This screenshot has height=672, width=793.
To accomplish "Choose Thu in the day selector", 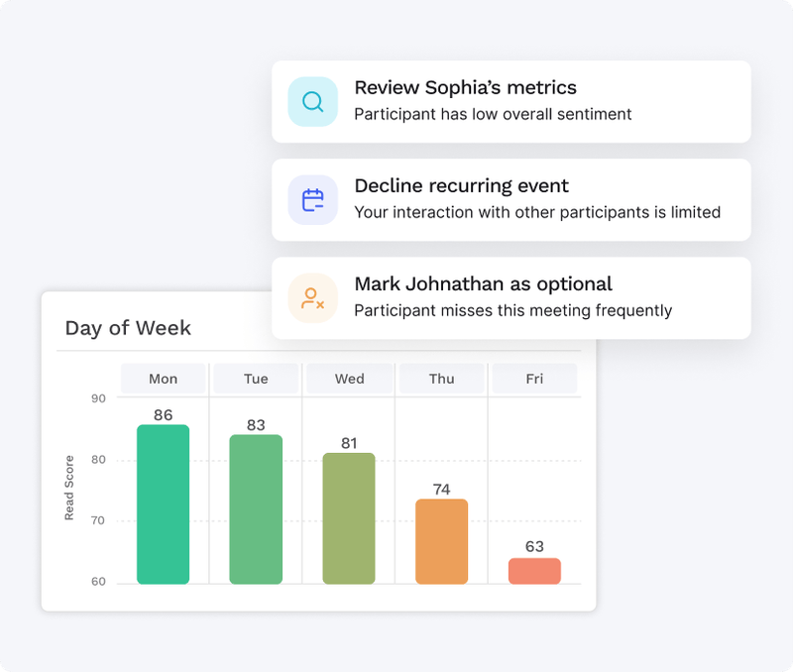I will [x=441, y=379].
